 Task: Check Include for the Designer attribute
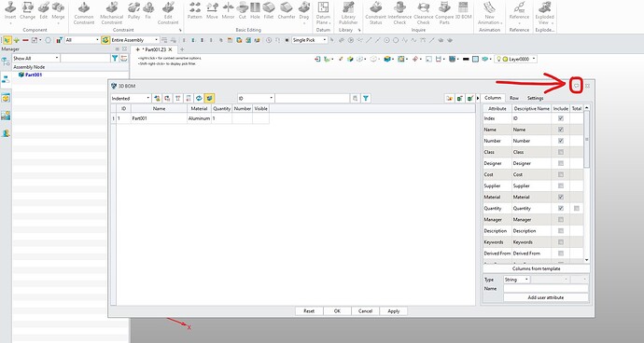pos(561,163)
